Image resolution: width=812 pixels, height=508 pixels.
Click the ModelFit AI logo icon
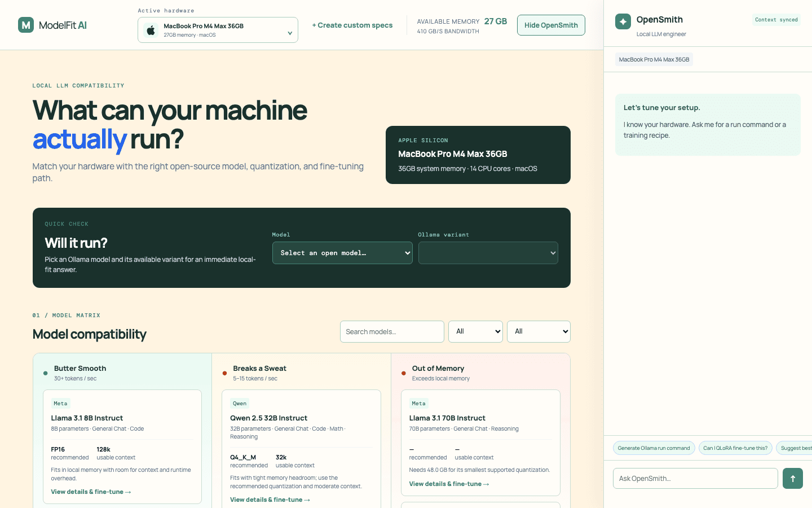pyautogui.click(x=26, y=25)
